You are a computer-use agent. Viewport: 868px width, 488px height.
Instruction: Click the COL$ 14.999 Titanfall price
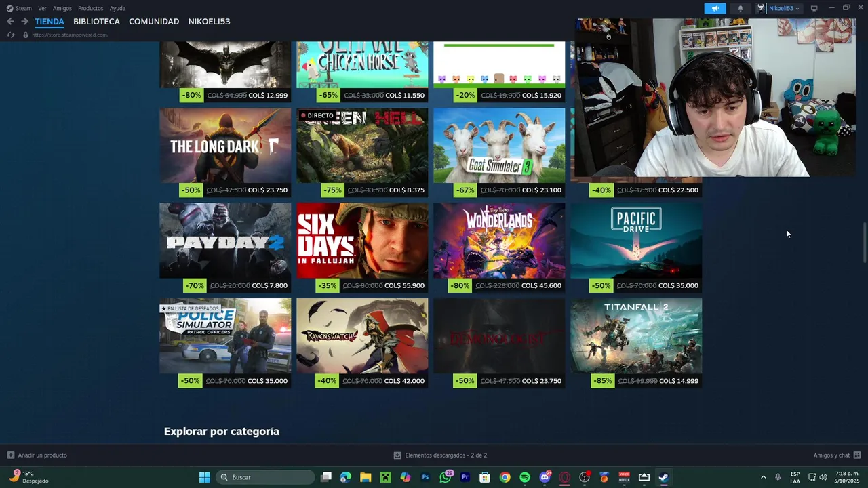point(679,381)
